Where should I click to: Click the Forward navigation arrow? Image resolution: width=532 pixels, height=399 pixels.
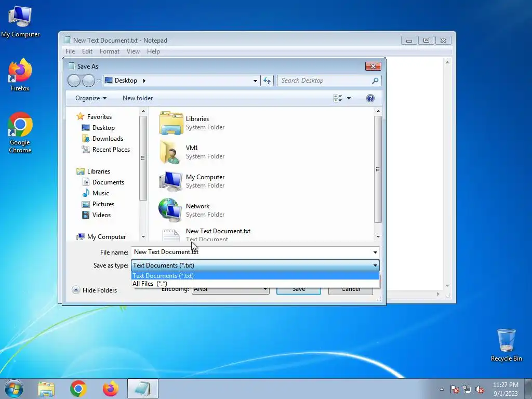pyautogui.click(x=88, y=81)
